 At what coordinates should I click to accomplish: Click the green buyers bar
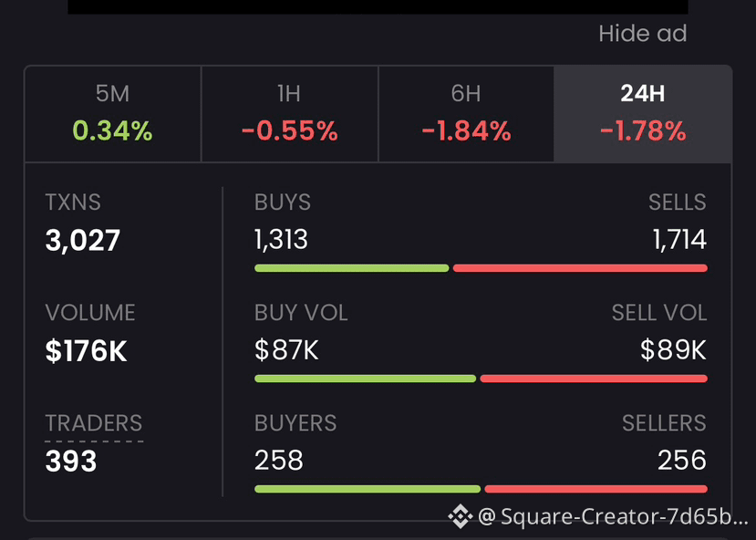368,489
